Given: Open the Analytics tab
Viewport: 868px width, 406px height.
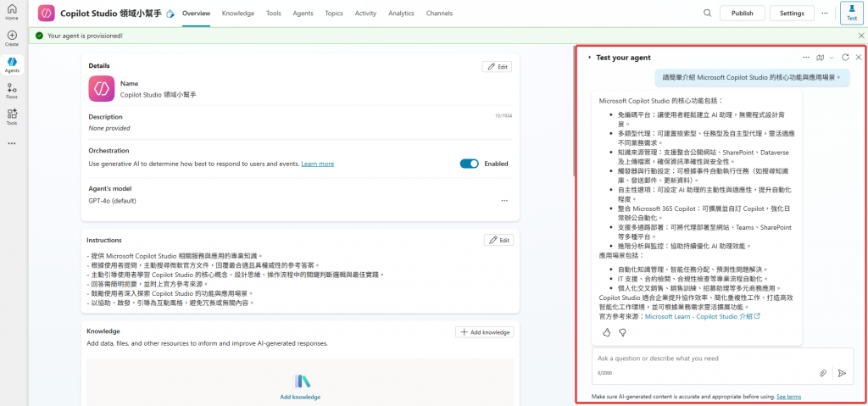Looking at the screenshot, I should [401, 14].
